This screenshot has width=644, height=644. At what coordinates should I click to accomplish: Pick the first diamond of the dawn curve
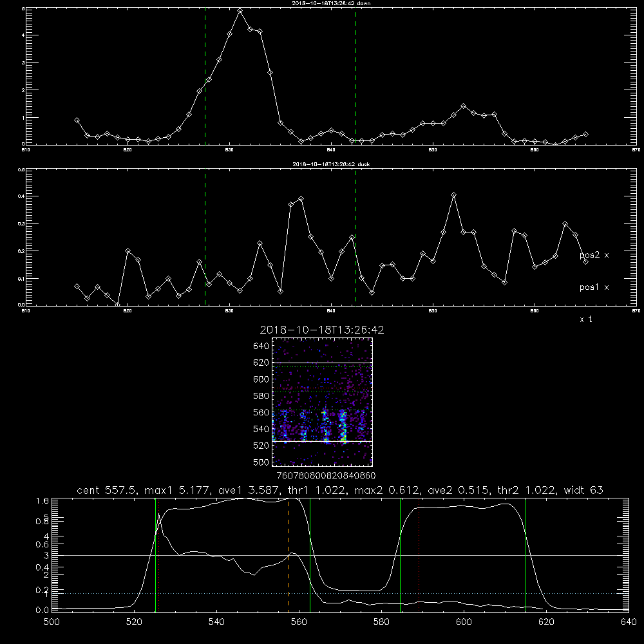point(77,120)
